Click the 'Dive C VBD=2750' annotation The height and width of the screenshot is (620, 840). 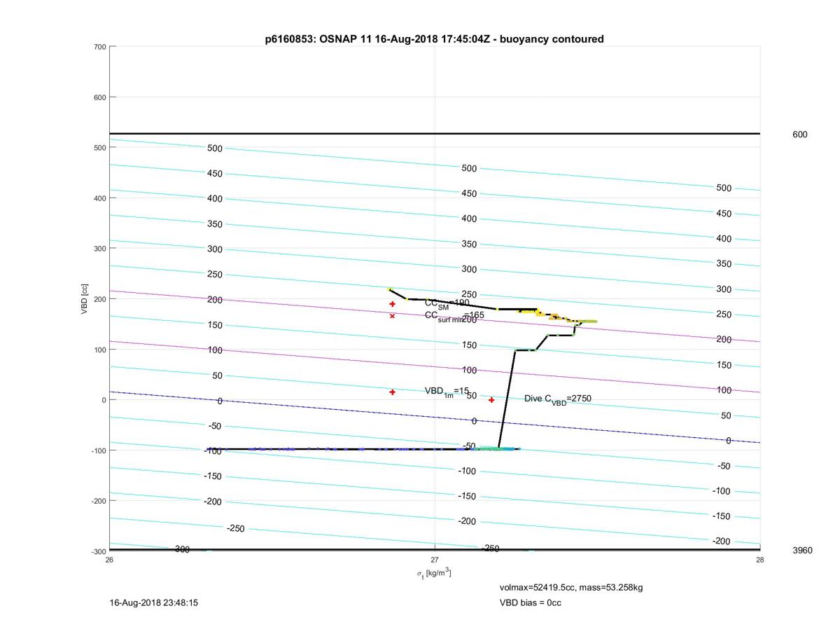pos(558,399)
